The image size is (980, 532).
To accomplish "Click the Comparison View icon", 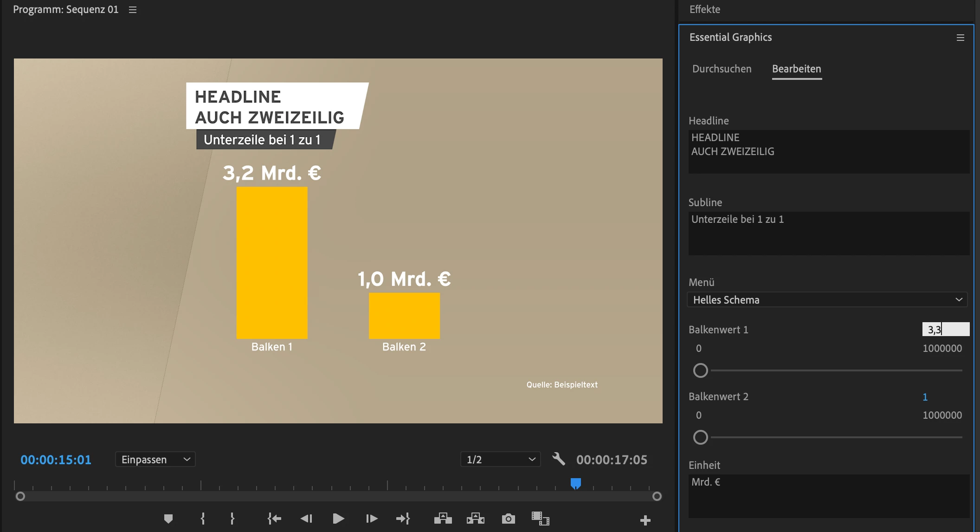I will coord(540,519).
